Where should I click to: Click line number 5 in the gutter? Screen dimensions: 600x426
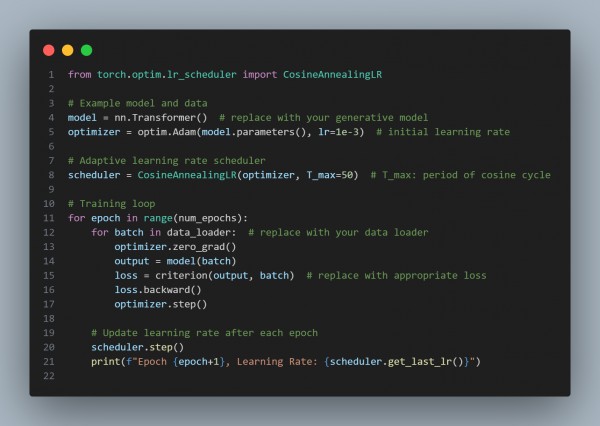point(51,132)
